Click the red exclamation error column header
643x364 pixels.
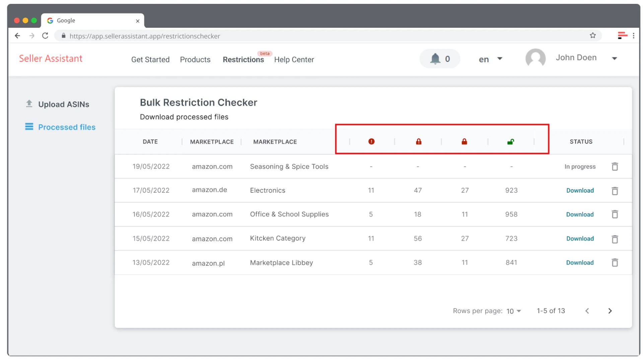(x=371, y=141)
